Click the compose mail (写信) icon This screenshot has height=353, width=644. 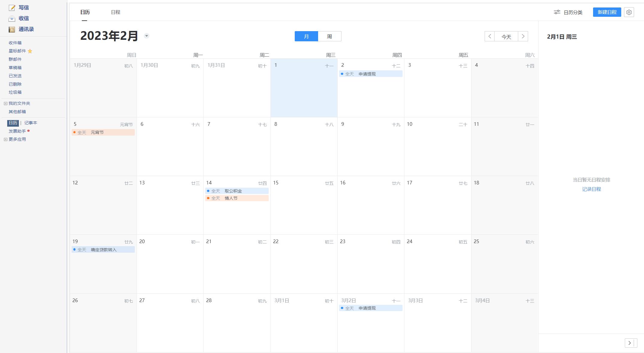[12, 8]
